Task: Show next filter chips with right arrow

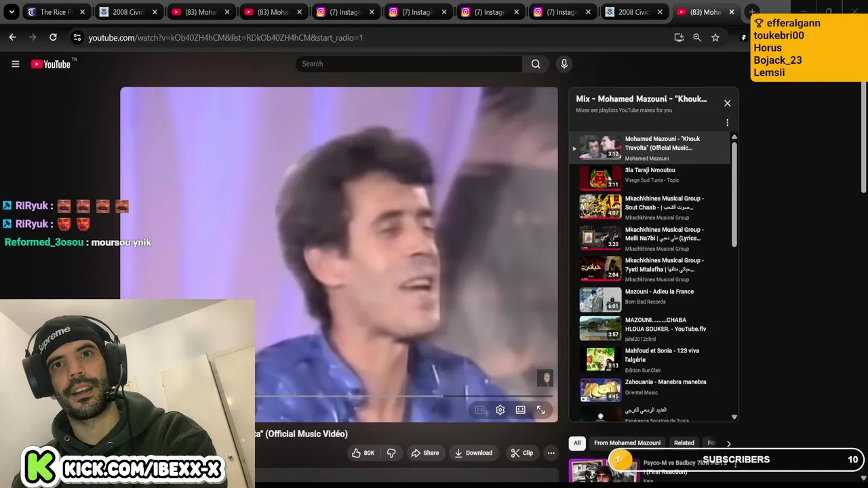Action: click(728, 443)
